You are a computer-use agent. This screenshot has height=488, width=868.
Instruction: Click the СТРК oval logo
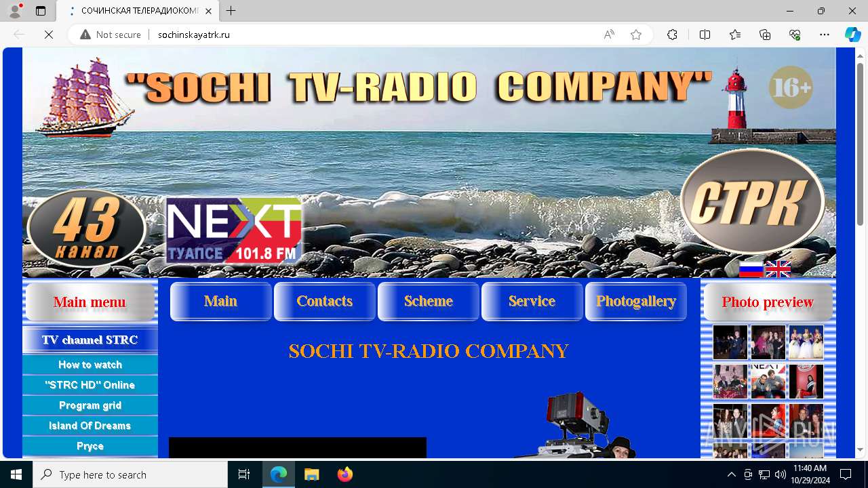point(752,201)
